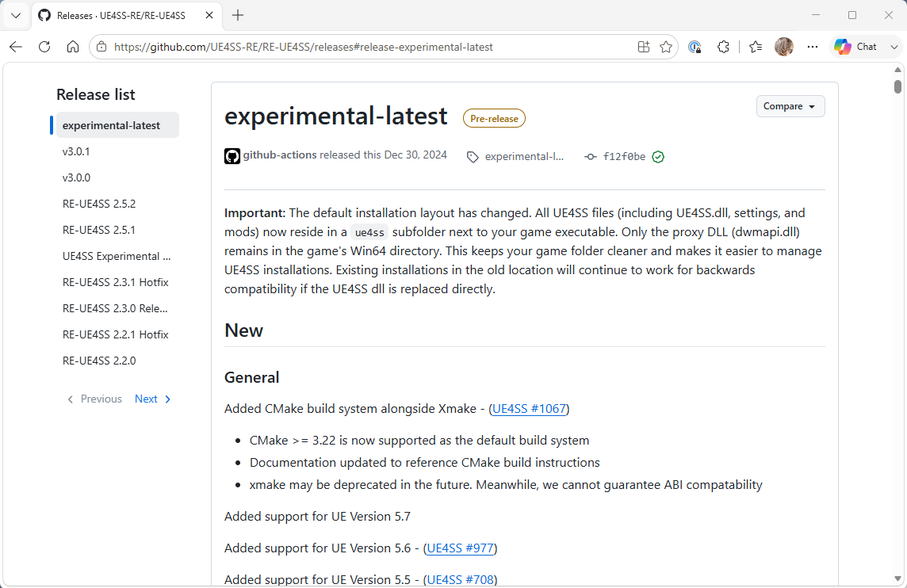
Task: Select experimental-latest in release list
Action: click(117, 125)
